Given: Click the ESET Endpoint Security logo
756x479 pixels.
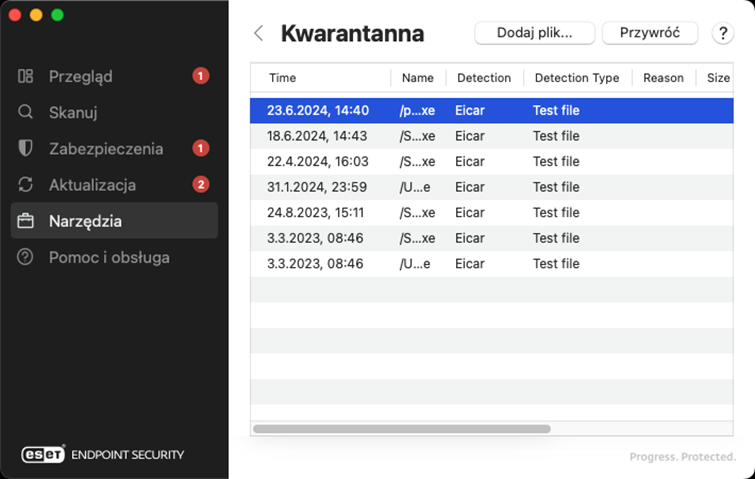Looking at the screenshot, I should (x=103, y=454).
